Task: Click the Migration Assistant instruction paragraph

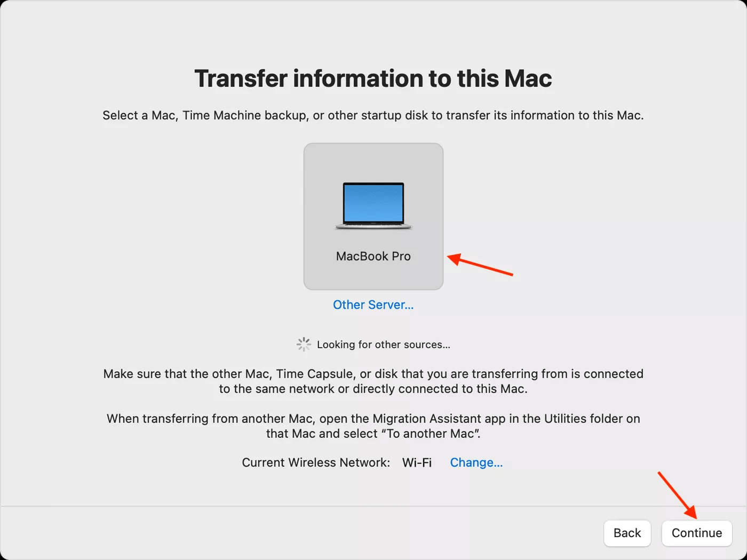Action: 373,426
